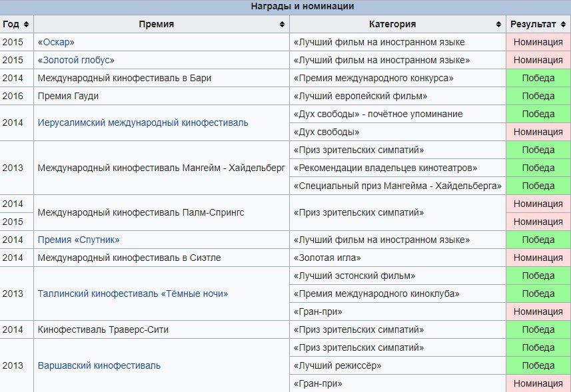571x392 pixels.
Task: Click the Категория column header text
Action: 392,25
